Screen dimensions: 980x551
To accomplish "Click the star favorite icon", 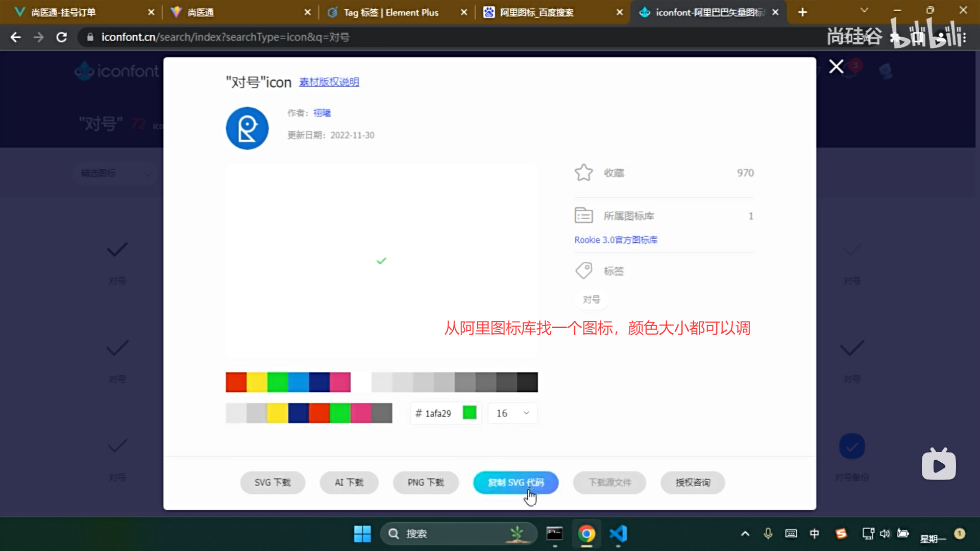I will pos(583,172).
